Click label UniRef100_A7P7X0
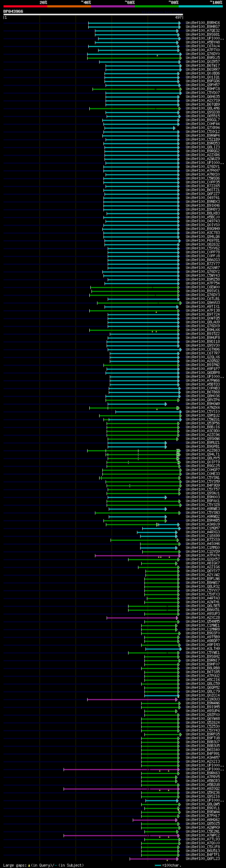This screenshot has height=868, width=226. coord(203,50)
